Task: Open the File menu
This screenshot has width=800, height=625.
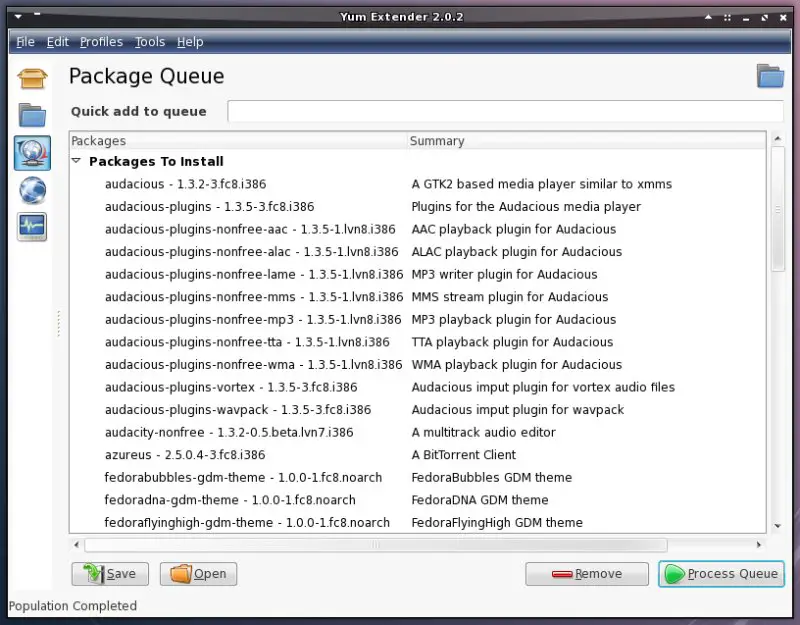Action: click(x=26, y=42)
